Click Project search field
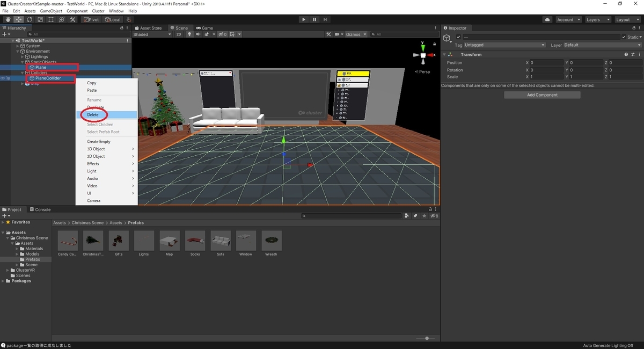Viewport: 644px width, 349px height. tap(352, 216)
